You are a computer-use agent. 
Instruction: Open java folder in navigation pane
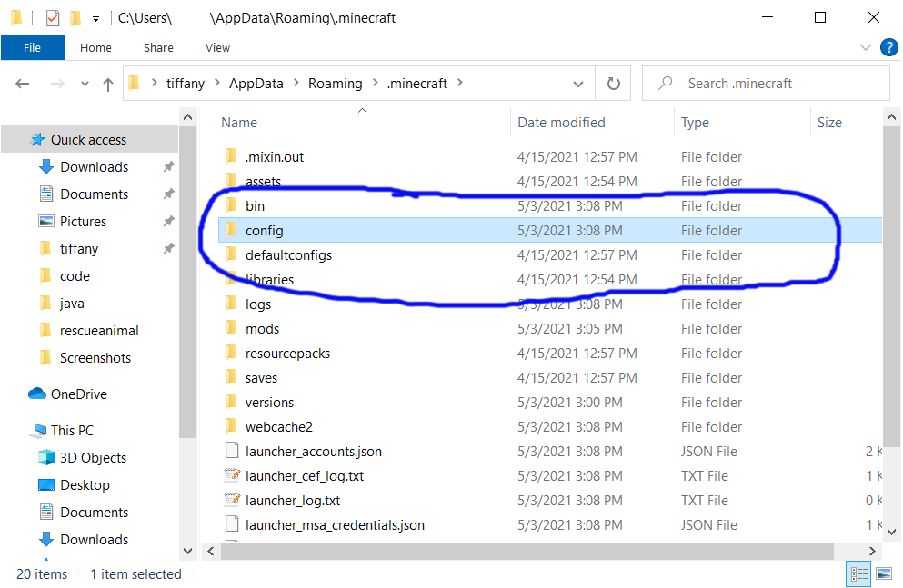tap(72, 304)
